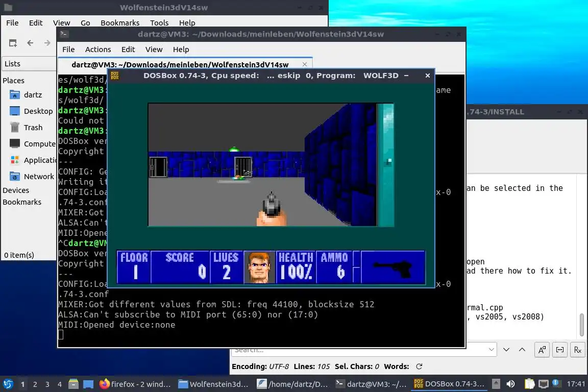
Task: Expand the search history dropdown
Action: [x=491, y=350]
